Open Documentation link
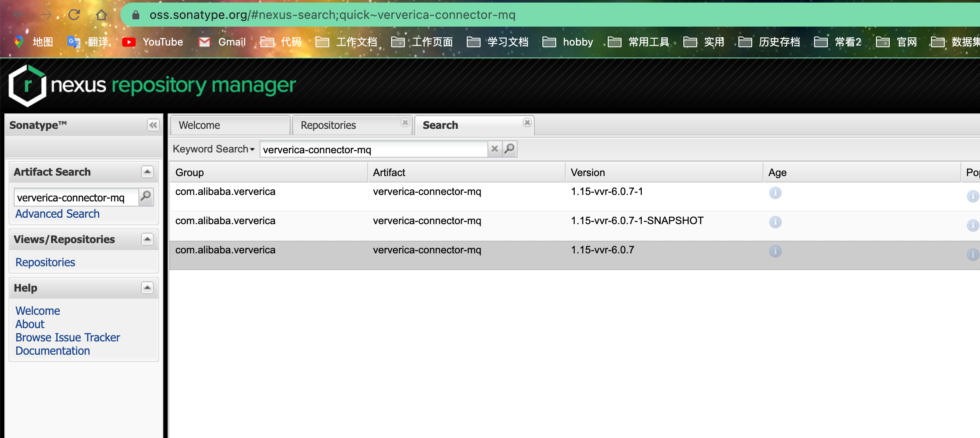This screenshot has width=980, height=438. (x=52, y=351)
